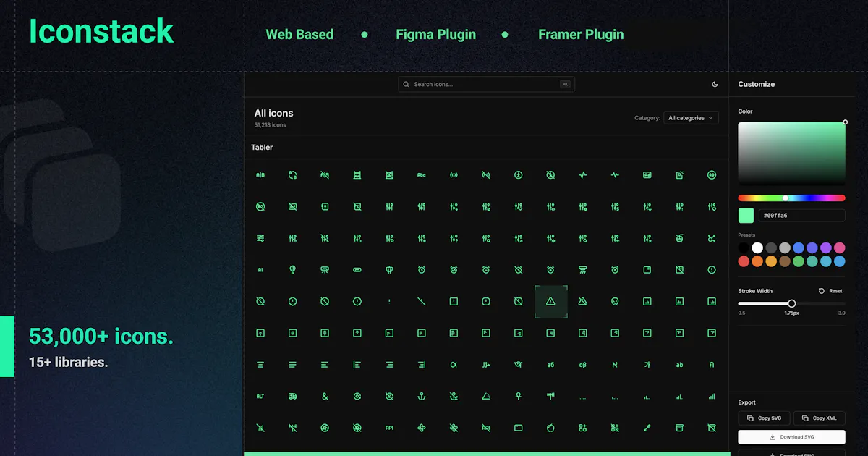Click the Copy XML button
The image size is (868, 456).
point(820,418)
